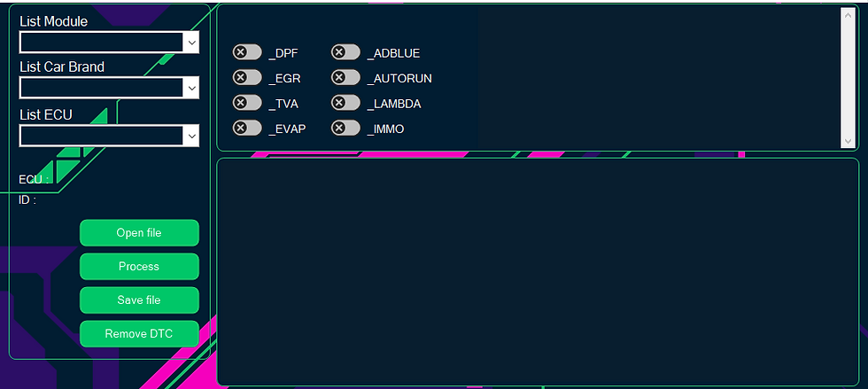Click the scrollbar down arrow in options panel
Image resolution: width=868 pixels, height=389 pixels.
[x=849, y=141]
